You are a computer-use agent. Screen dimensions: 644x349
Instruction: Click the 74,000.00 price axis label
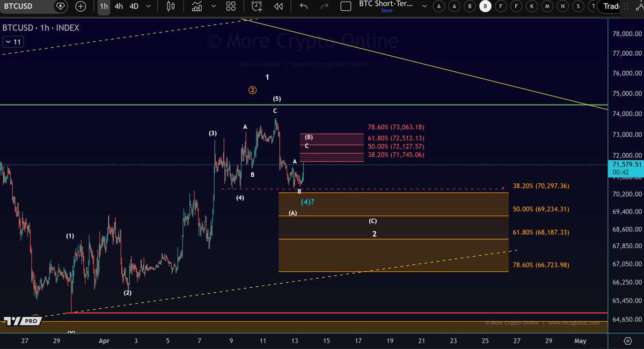point(626,114)
